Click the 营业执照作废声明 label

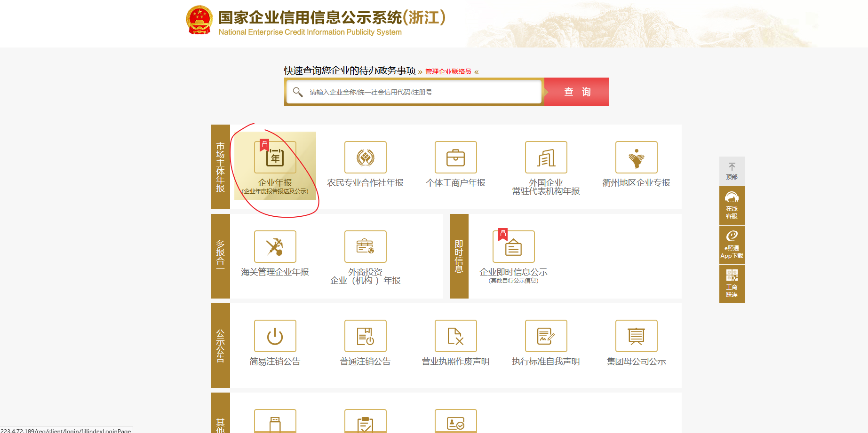456,361
